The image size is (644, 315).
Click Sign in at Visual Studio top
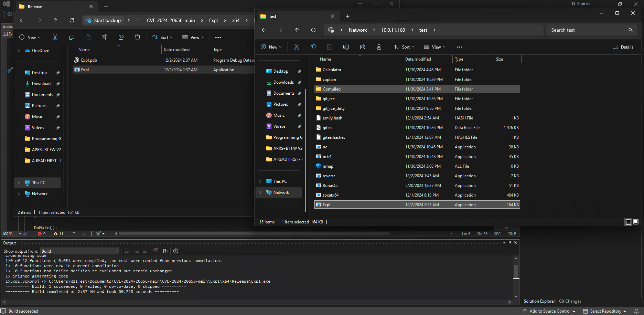pyautogui.click(x=580, y=4)
